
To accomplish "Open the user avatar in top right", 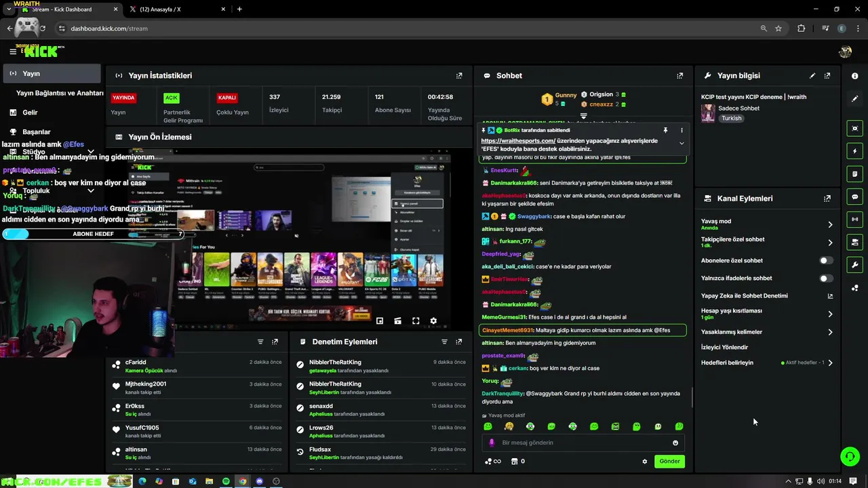I will [x=845, y=52].
